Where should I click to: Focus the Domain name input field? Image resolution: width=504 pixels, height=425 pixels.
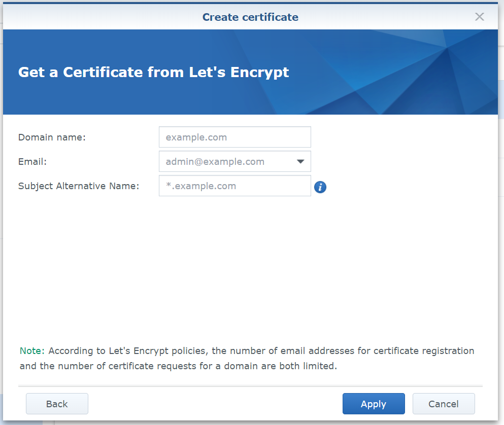coord(234,137)
